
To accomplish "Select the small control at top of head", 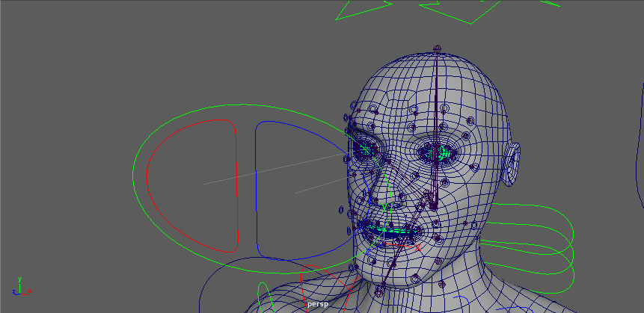I will point(438,49).
